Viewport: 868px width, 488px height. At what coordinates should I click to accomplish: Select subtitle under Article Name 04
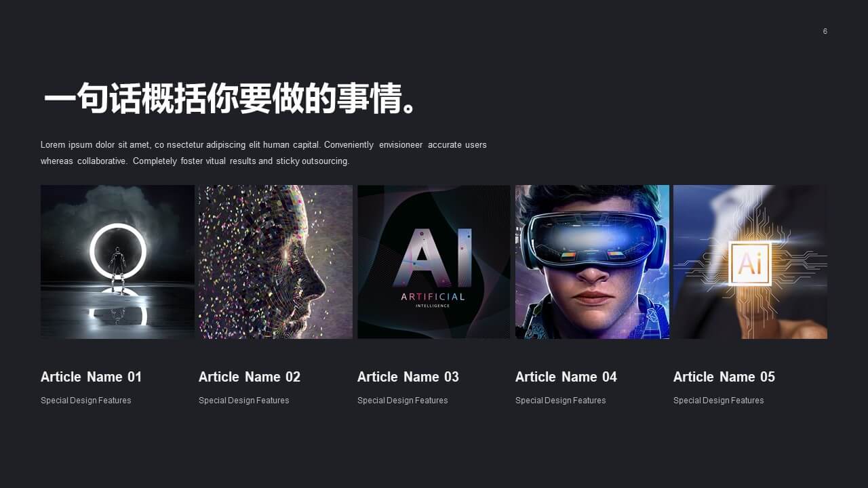tap(561, 401)
